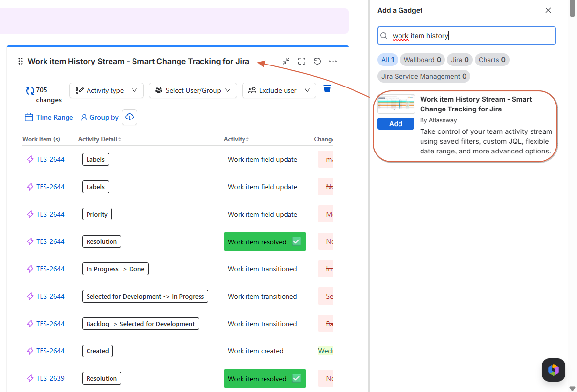
Task: Click the trash icon to clear filters
Action: (327, 88)
